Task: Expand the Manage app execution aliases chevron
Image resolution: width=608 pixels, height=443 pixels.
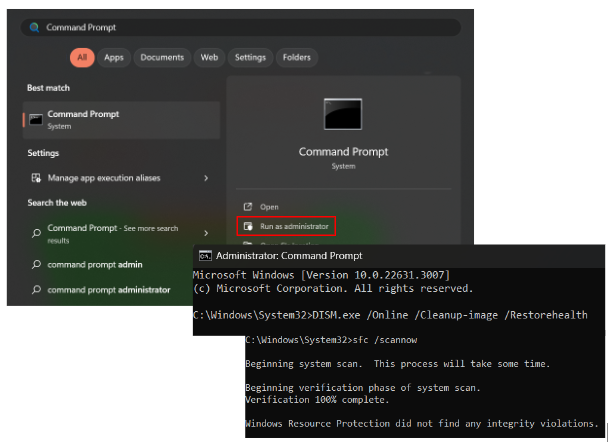Action: click(206, 178)
